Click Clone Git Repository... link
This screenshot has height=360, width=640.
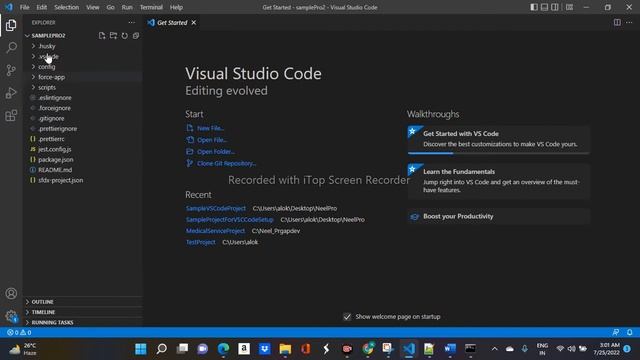click(227, 163)
